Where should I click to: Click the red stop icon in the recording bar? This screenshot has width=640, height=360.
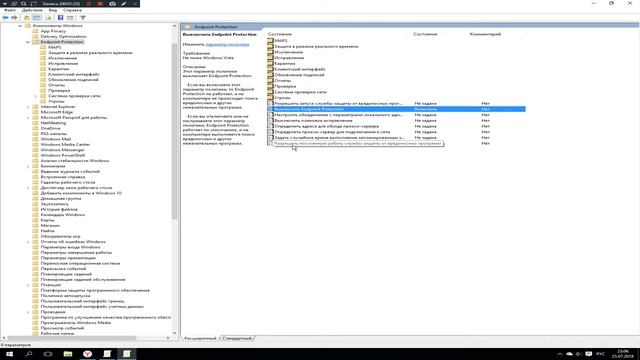tap(100, 4)
